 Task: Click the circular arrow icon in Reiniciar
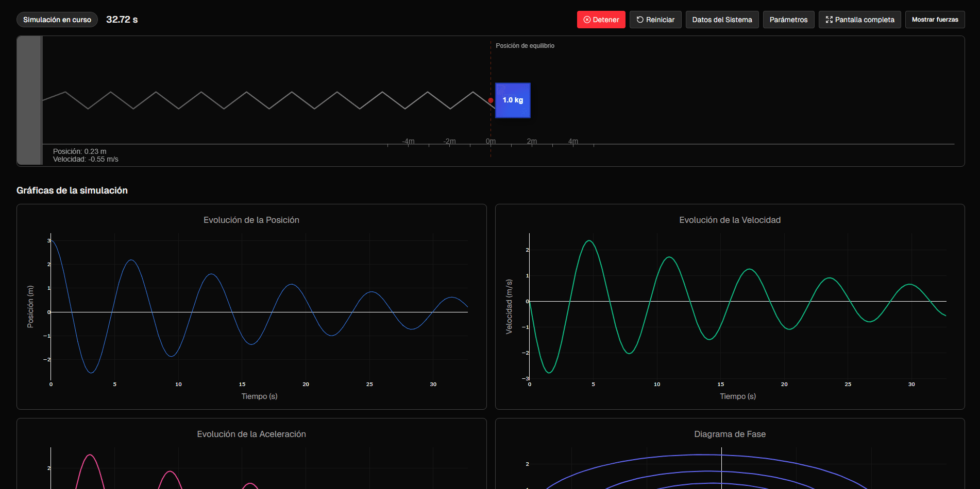click(x=640, y=20)
